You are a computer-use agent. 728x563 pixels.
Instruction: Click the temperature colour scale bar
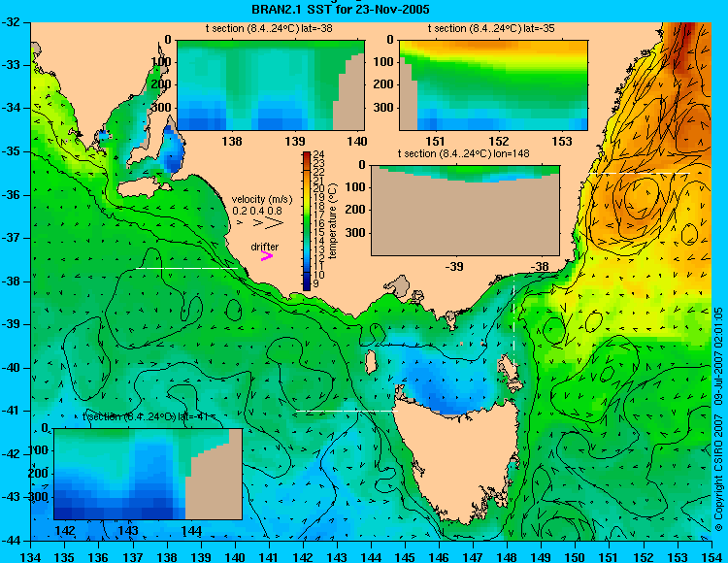click(307, 221)
